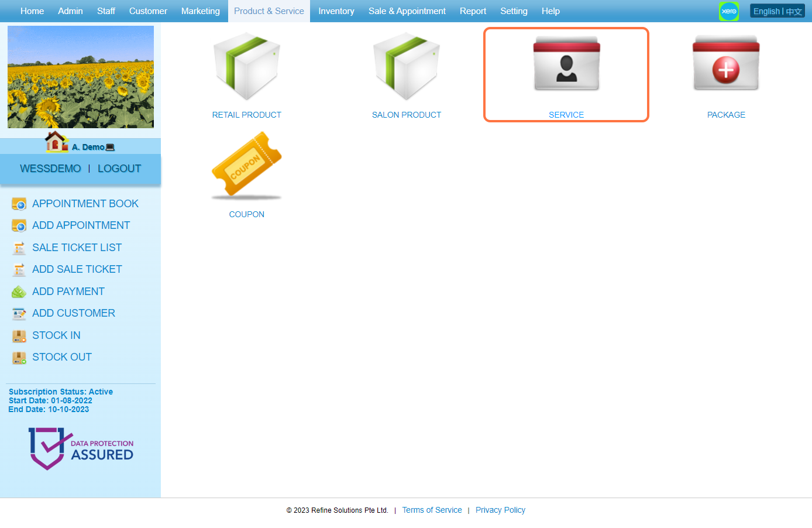Click the Start Date: 01-08-2022 text
812x528 pixels.
[50, 400]
